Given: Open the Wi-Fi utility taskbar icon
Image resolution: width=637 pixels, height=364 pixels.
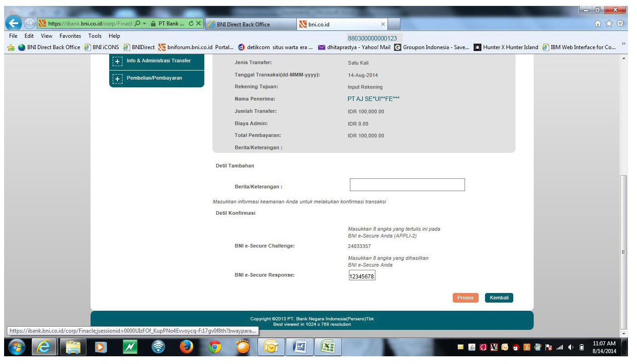Looking at the screenshot, I should 158,347.
